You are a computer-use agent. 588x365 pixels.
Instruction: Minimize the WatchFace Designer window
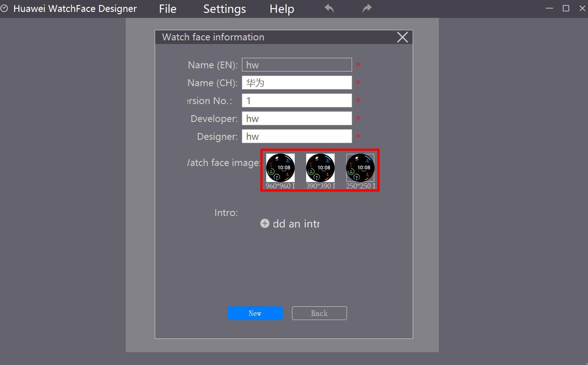pyautogui.click(x=550, y=8)
